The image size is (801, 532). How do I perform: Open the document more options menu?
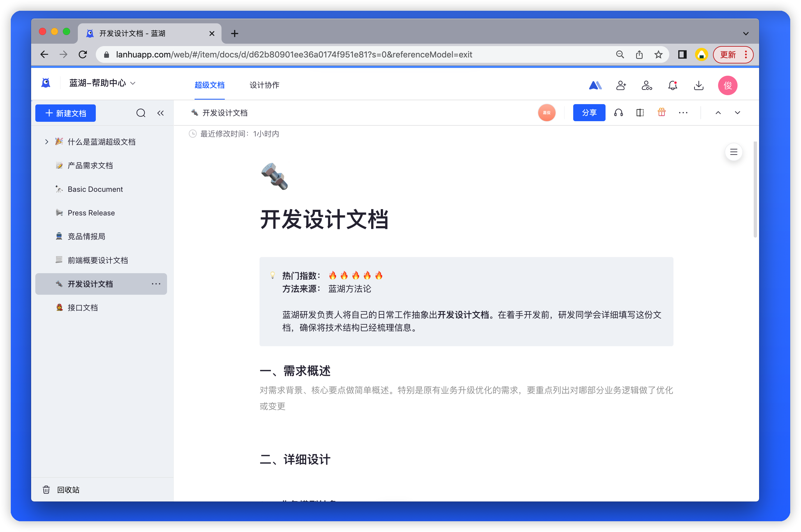pos(683,113)
